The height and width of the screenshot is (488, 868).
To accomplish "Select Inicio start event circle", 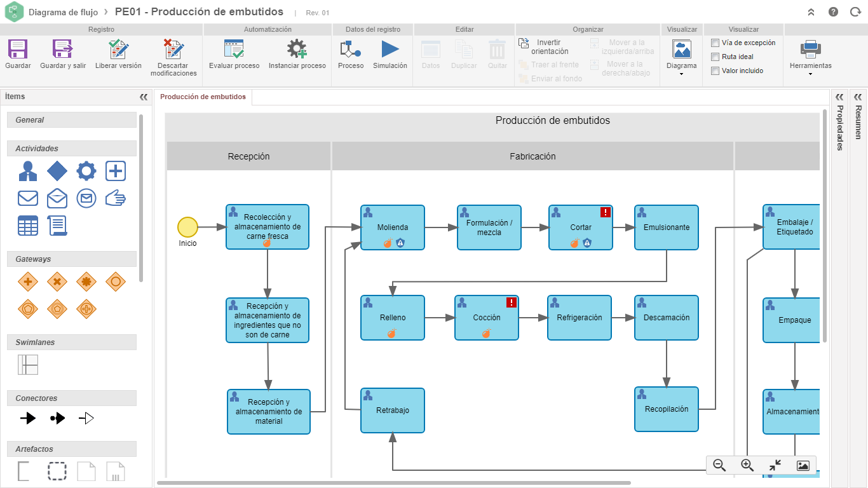I will pyautogui.click(x=187, y=227).
